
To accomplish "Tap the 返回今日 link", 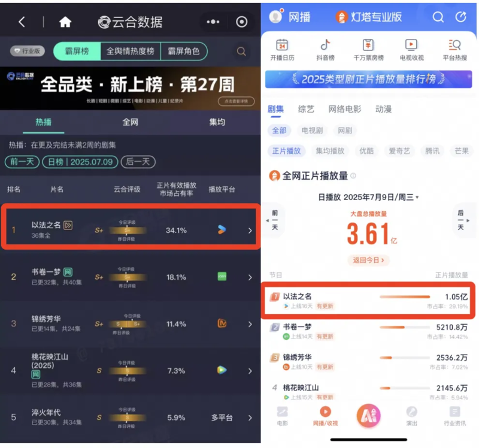I will click(368, 261).
